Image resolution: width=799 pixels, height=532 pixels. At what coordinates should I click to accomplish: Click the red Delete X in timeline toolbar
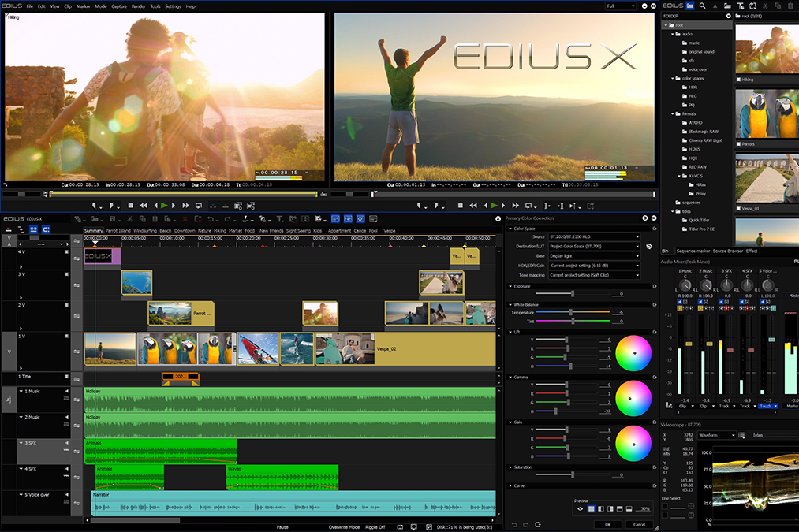(x=185, y=218)
